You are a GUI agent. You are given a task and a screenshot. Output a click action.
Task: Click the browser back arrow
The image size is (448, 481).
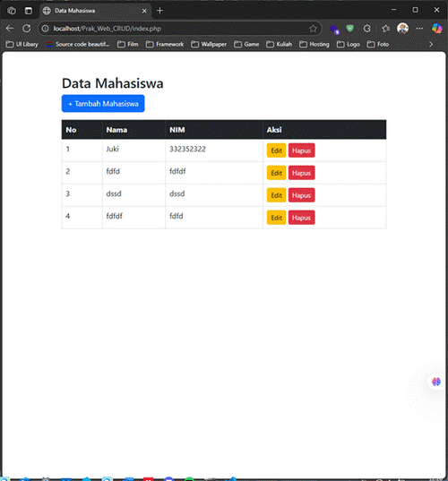point(10,29)
